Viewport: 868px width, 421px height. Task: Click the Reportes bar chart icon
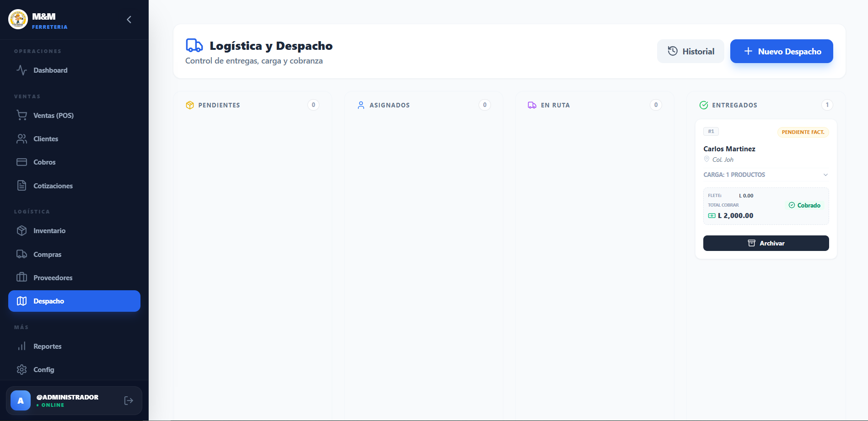coord(22,346)
